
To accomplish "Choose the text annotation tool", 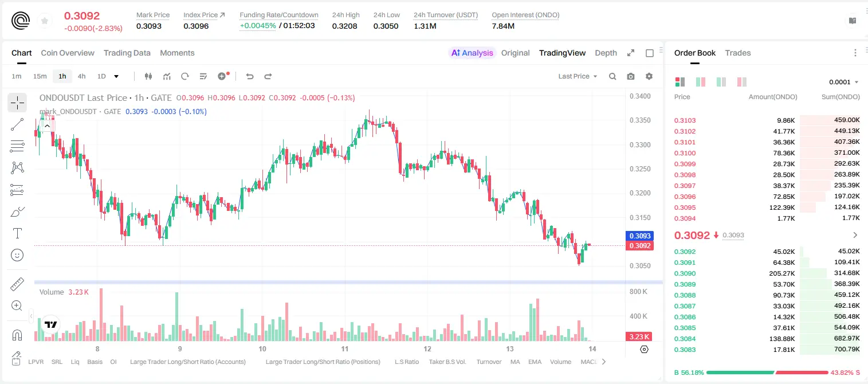I will pos(17,233).
